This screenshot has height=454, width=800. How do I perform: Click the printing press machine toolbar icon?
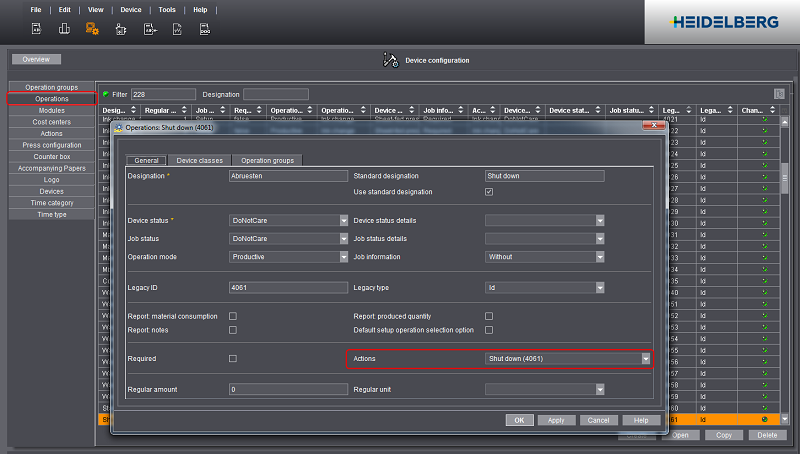point(62,29)
